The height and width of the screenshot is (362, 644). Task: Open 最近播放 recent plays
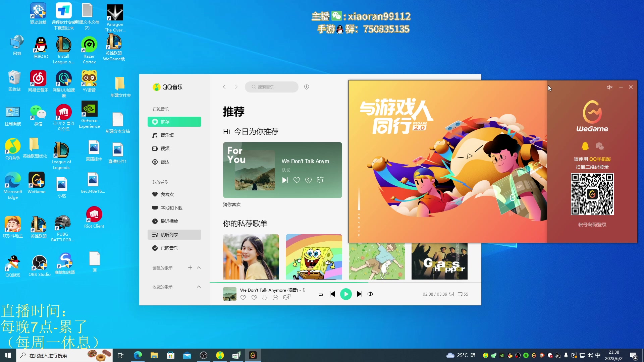click(174, 221)
